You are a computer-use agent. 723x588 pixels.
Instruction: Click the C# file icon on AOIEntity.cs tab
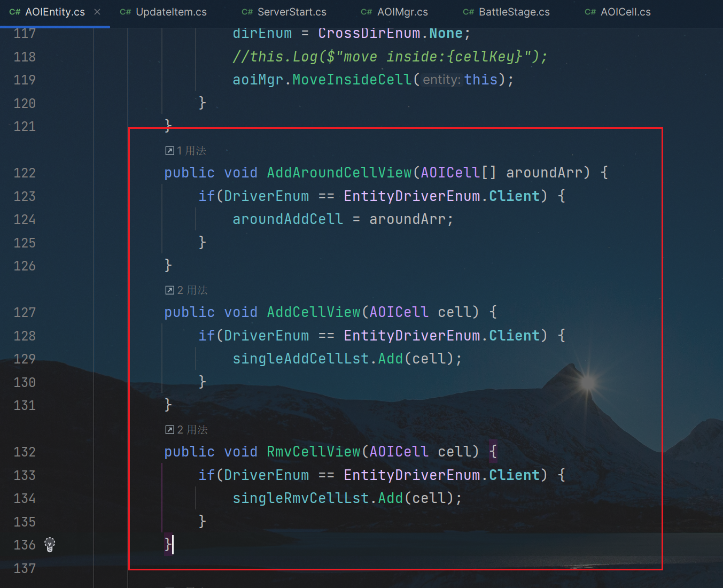(15, 12)
